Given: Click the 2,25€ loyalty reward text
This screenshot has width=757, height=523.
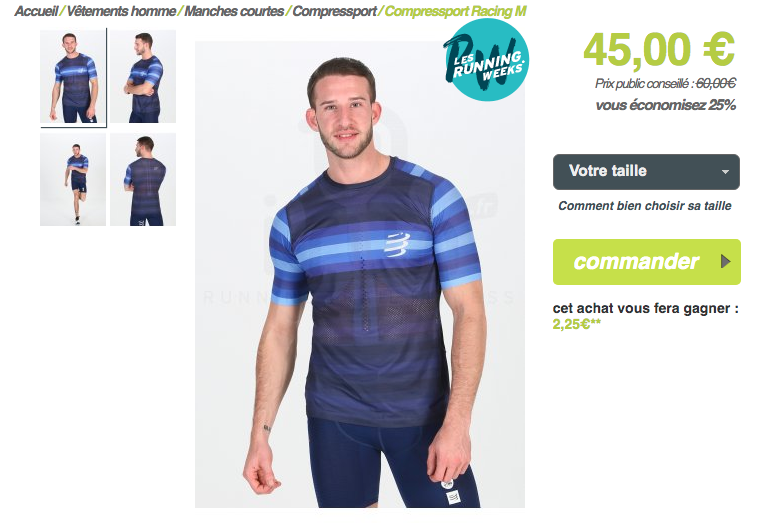Looking at the screenshot, I should 576,324.
